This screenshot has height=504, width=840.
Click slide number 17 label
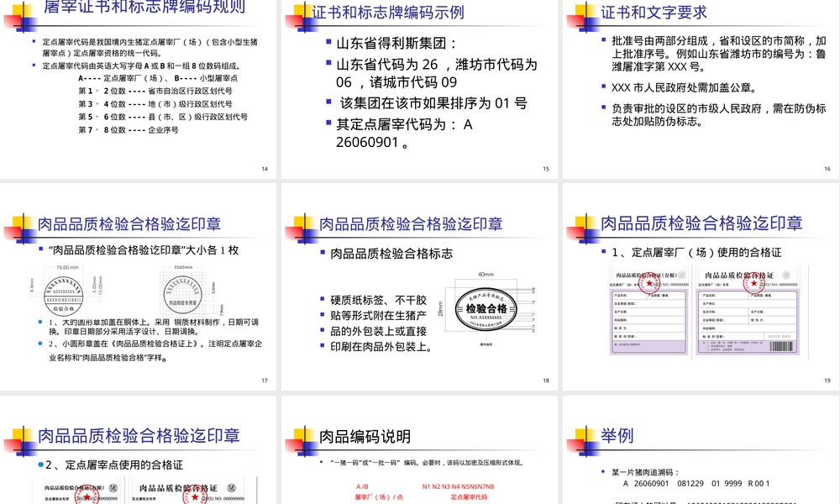265,381
